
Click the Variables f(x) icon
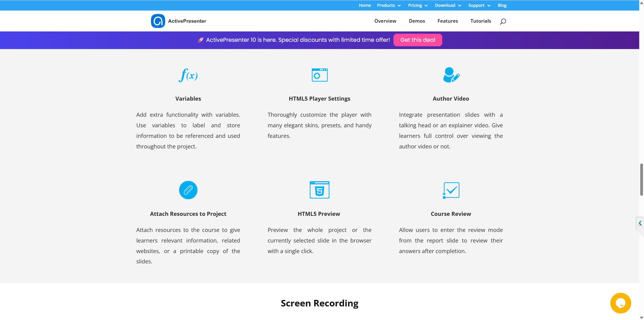[188, 75]
